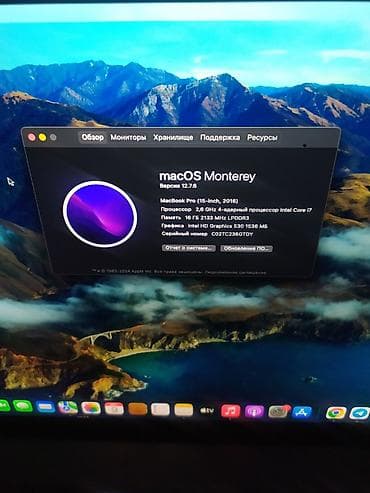Click the 16 ГБ 2133 MHz LPDDR3 memory line
Image resolution: width=370 pixels, height=493 pixels.
(x=205, y=218)
